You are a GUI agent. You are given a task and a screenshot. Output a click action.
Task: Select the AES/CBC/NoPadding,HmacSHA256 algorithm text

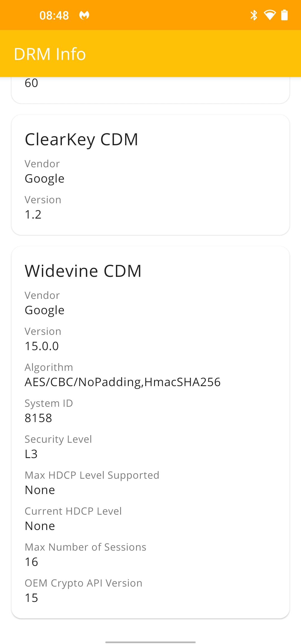(x=123, y=382)
